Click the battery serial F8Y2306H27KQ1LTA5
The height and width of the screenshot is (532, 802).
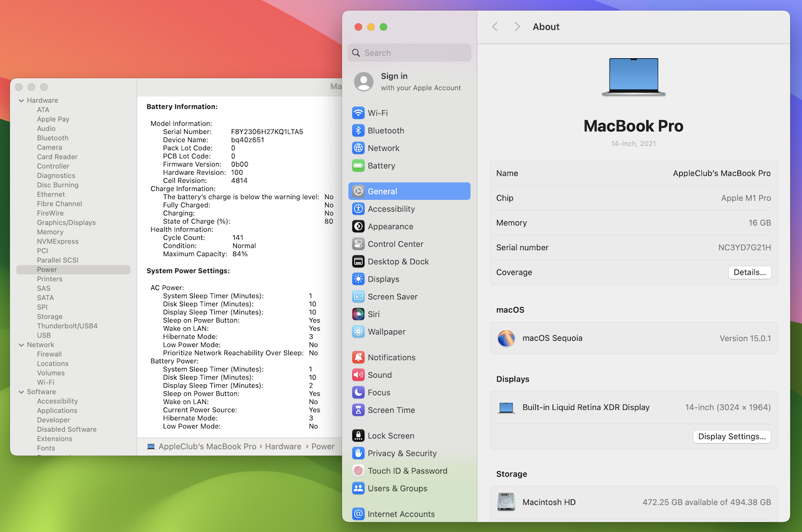267,132
